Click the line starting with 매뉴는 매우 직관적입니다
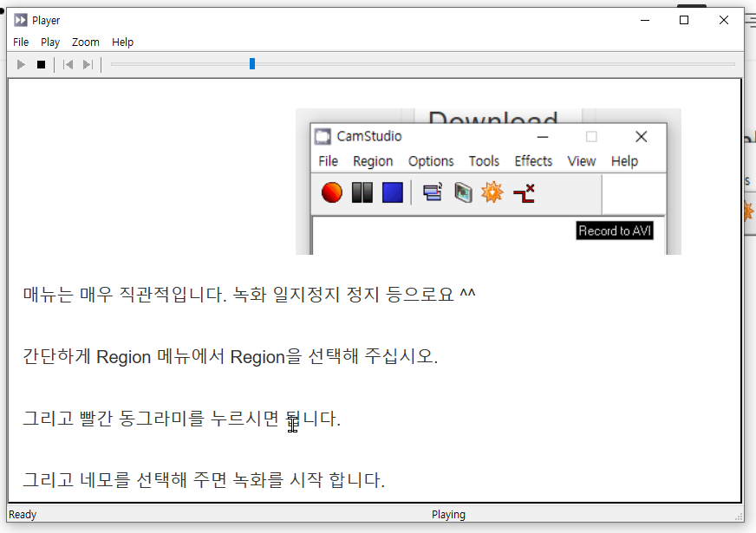This screenshot has height=533, width=756. (250, 294)
